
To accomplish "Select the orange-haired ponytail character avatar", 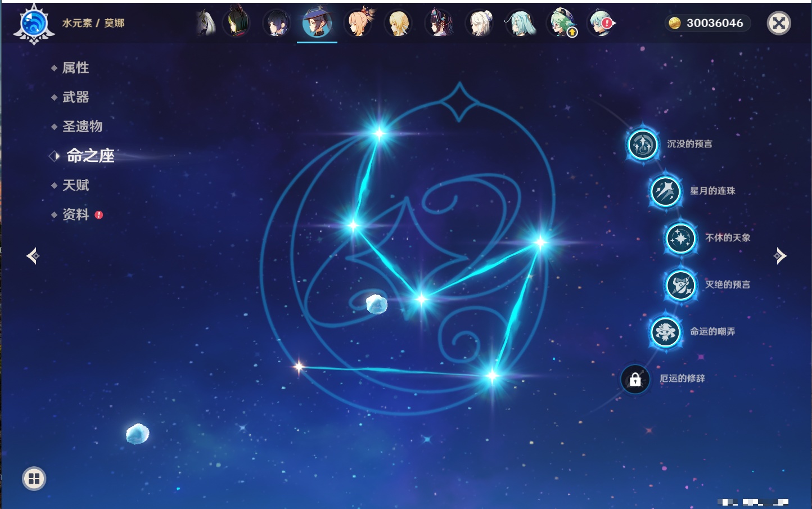I will [359, 23].
